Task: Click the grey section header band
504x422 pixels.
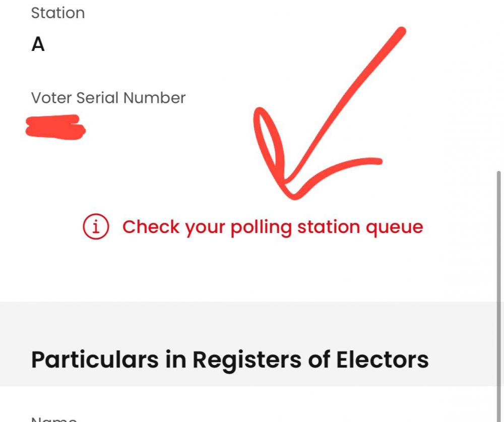Action: coord(248,343)
